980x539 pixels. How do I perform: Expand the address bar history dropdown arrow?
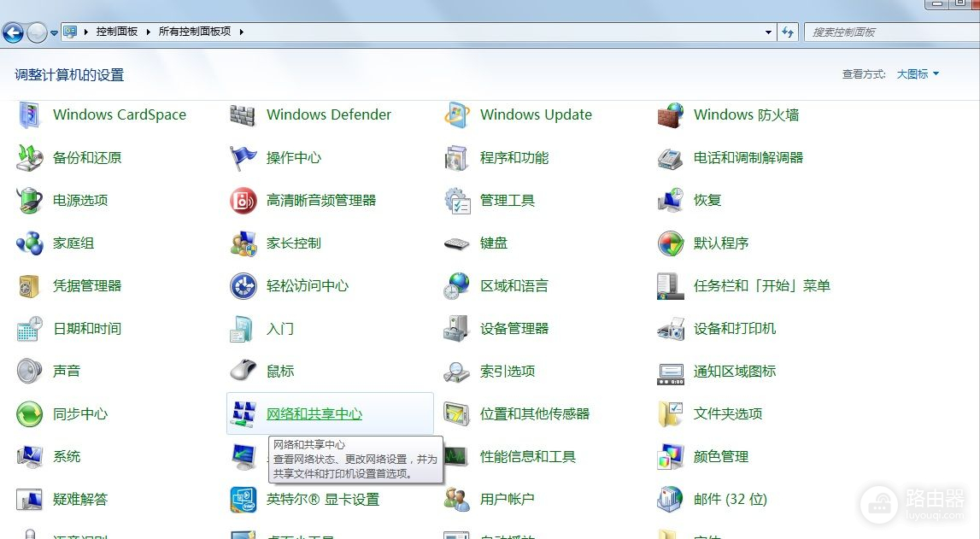768,32
